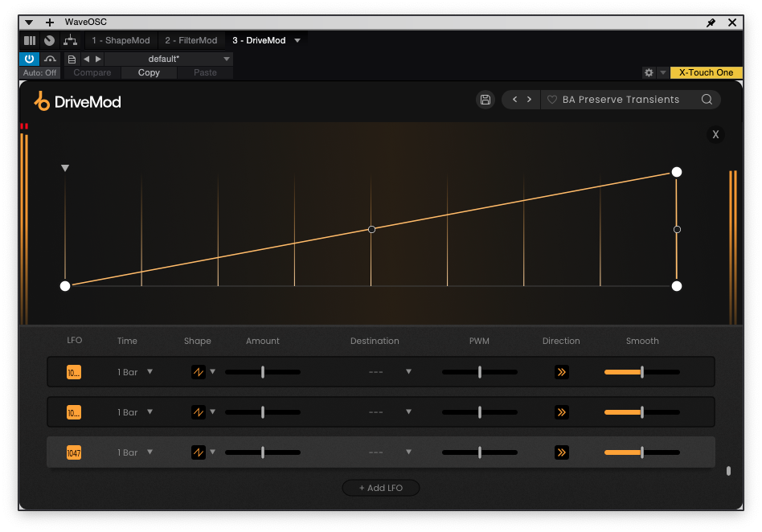
Task: Load next DriveMod preset chevron
Action: tap(529, 99)
